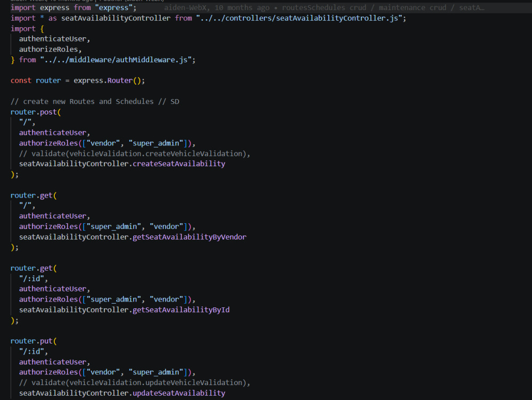Select seatAvailabilityController identifier in the import line
The width and height of the screenshot is (532, 400).
click(x=115, y=18)
